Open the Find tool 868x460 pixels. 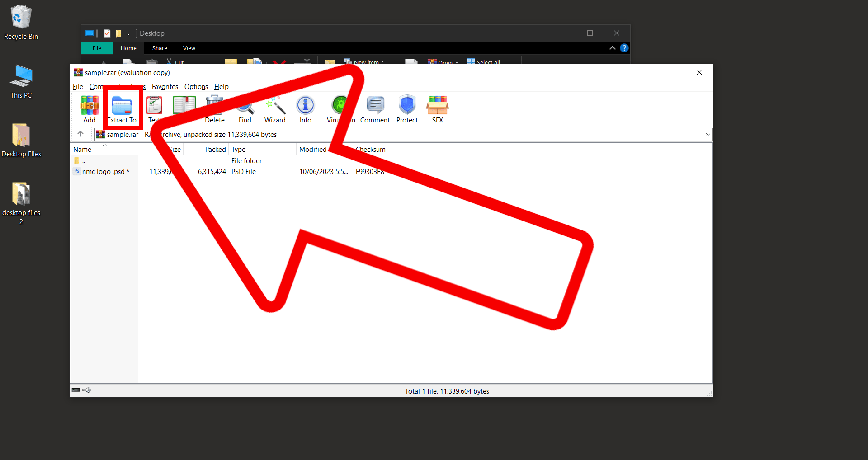(x=245, y=108)
